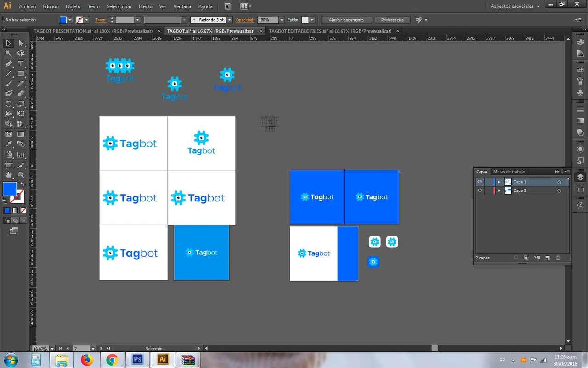Click the Ajustar documento button
Viewport: 588px width, 368px height.
346,20
